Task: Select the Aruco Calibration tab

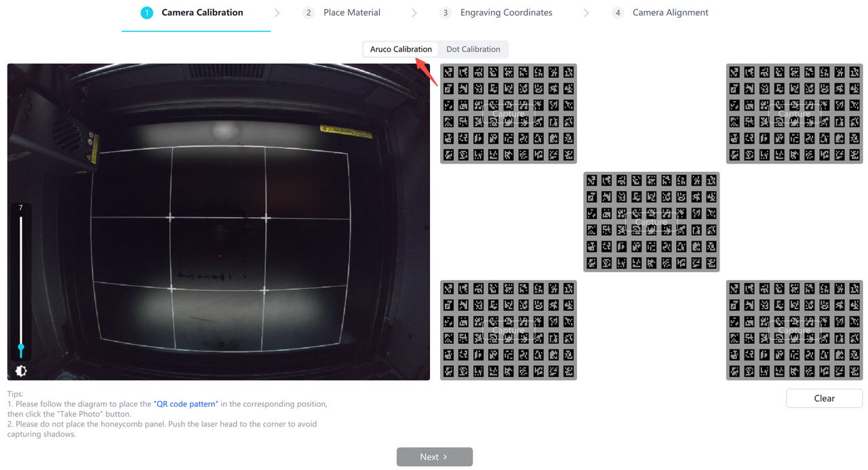Action: tap(401, 50)
